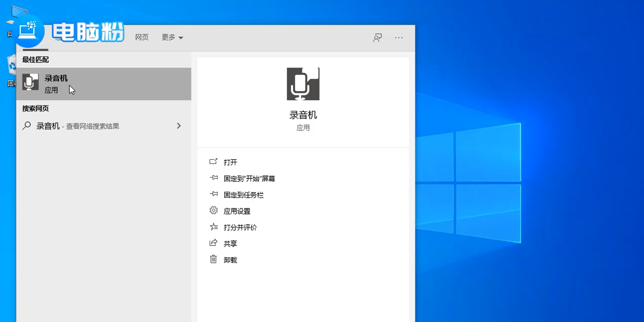The image size is (644, 322).
Task: Open the 录音机 best match result
Action: pyautogui.click(x=103, y=84)
